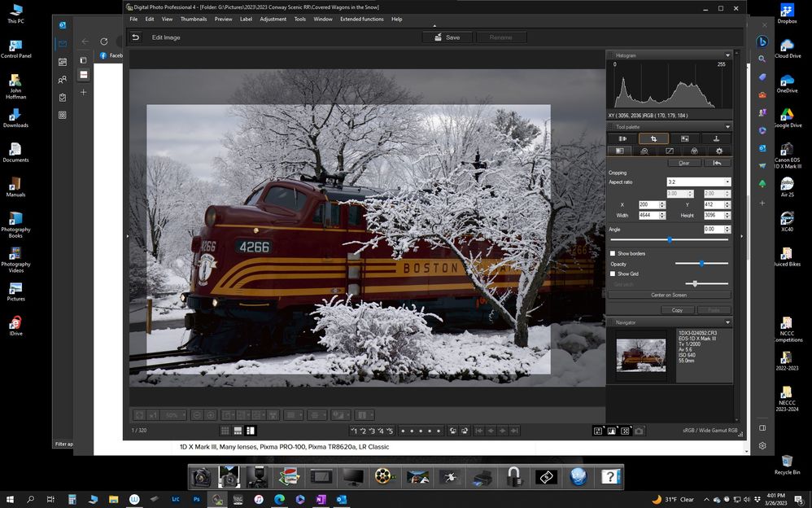Enable the Show borders checkbox
Image resolution: width=812 pixels, height=508 pixels.
pyautogui.click(x=613, y=253)
